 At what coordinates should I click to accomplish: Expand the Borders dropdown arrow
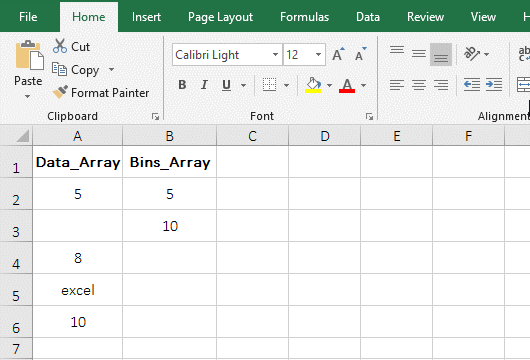(286, 85)
